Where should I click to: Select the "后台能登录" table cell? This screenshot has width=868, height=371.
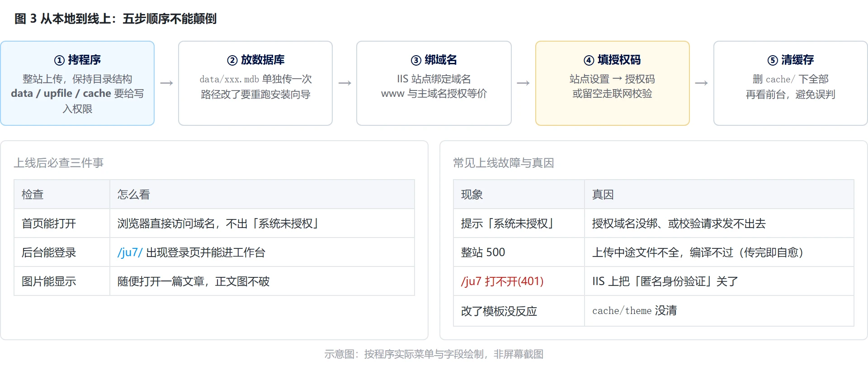[62, 252]
